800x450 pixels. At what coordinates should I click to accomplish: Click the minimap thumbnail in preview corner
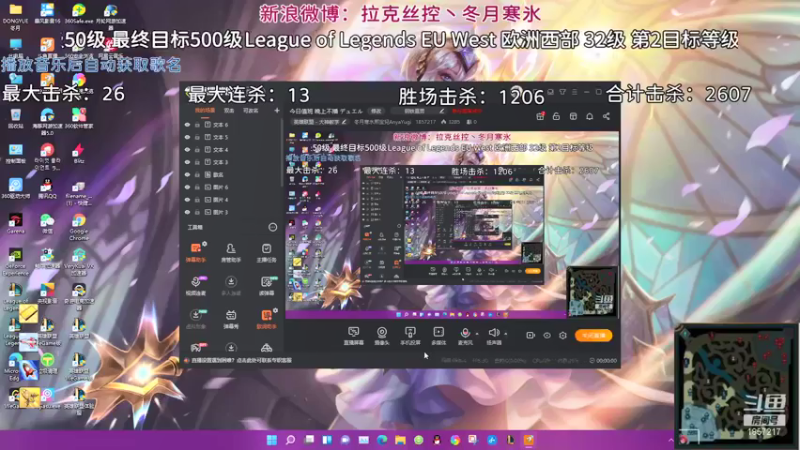pos(592,291)
